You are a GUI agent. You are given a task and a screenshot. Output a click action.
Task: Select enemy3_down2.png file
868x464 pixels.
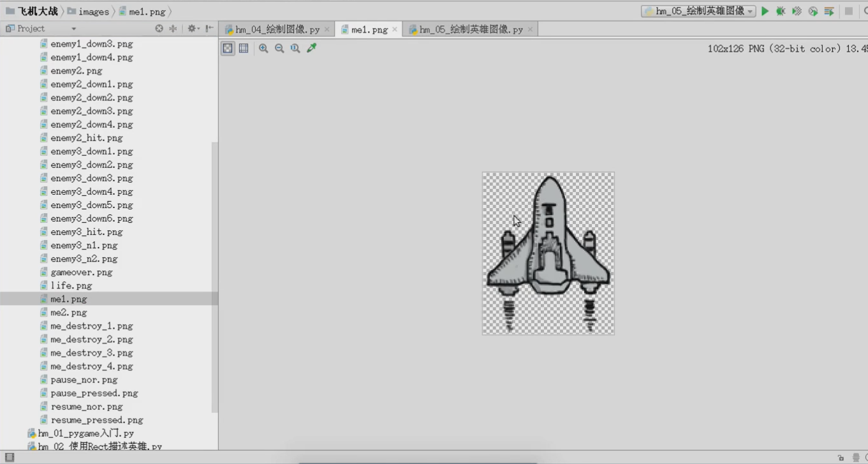92,165
